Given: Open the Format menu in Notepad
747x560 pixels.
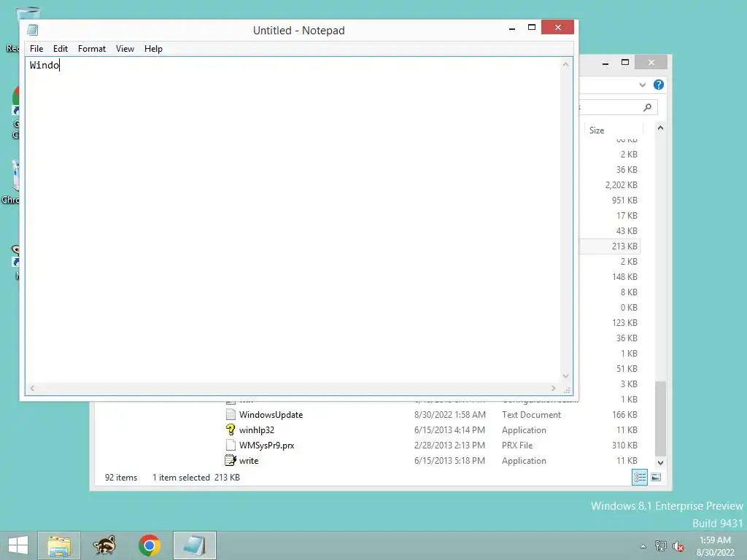Looking at the screenshot, I should click(x=91, y=49).
